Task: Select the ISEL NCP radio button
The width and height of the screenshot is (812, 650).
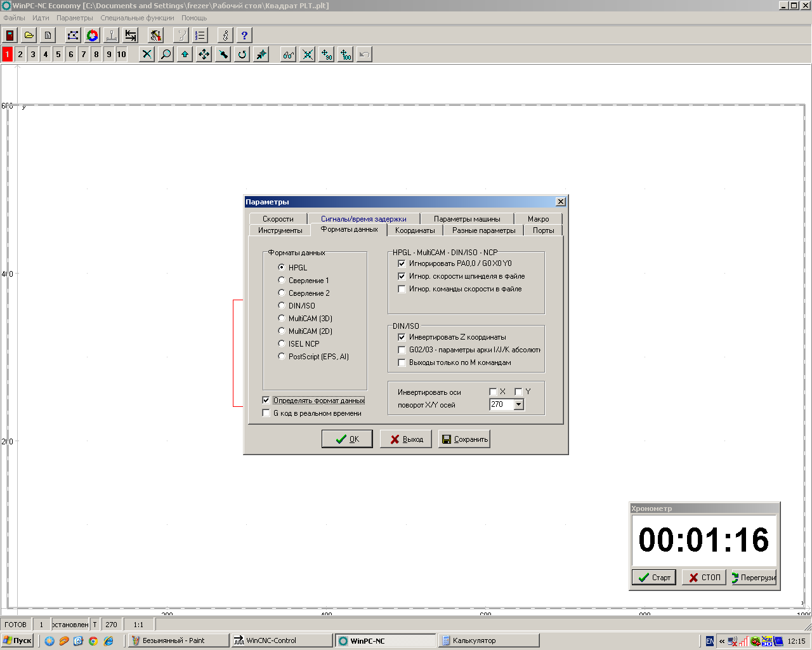Action: tap(282, 343)
